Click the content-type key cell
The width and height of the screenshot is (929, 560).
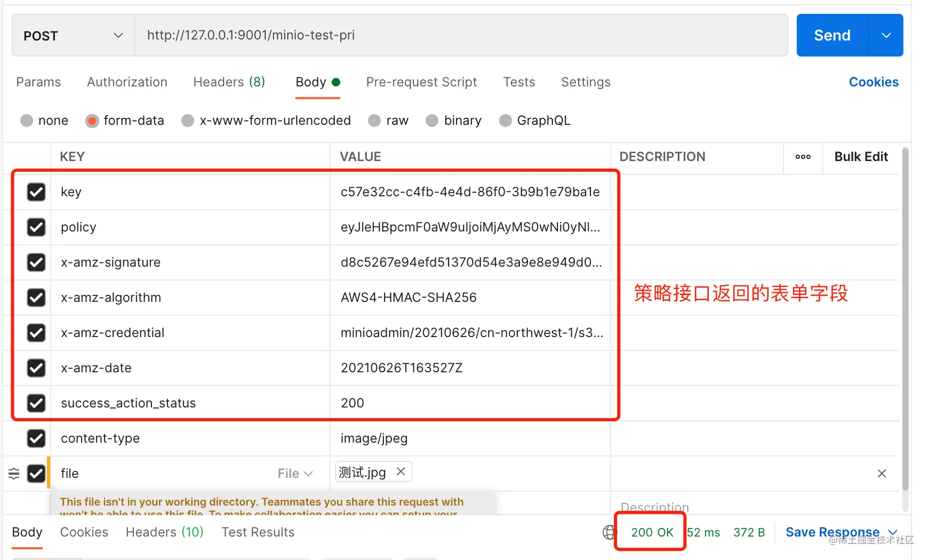190,438
